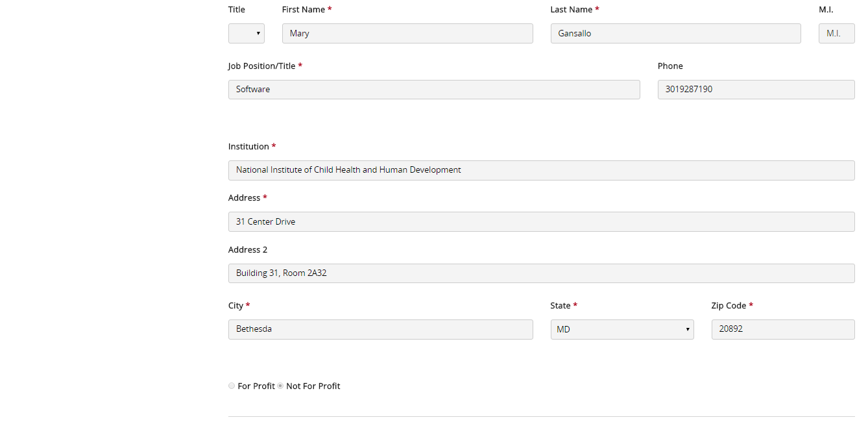Click the Institution text field

(x=541, y=170)
